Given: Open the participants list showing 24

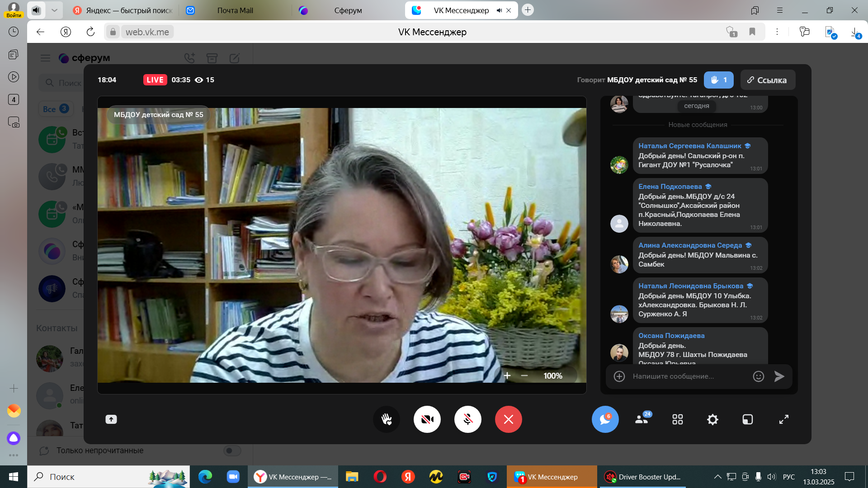Looking at the screenshot, I should point(642,419).
